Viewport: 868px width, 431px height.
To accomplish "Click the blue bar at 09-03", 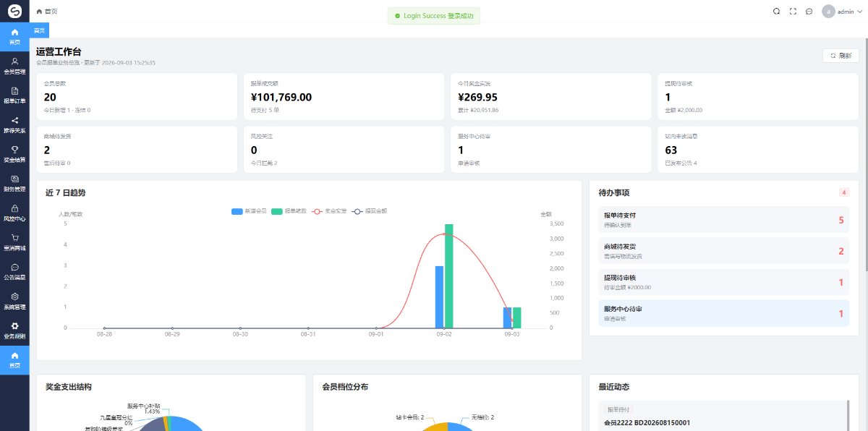I will tap(507, 317).
